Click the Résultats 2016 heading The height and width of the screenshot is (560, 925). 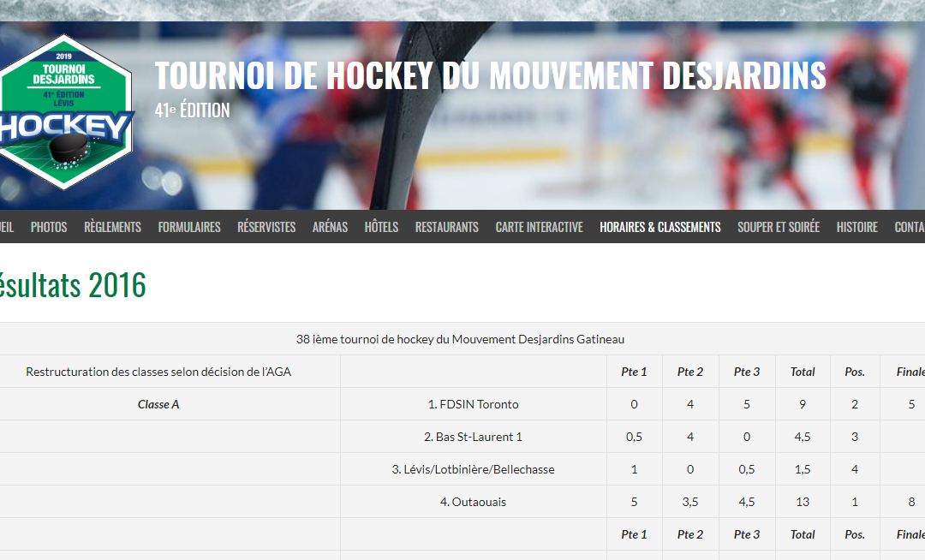tap(72, 285)
